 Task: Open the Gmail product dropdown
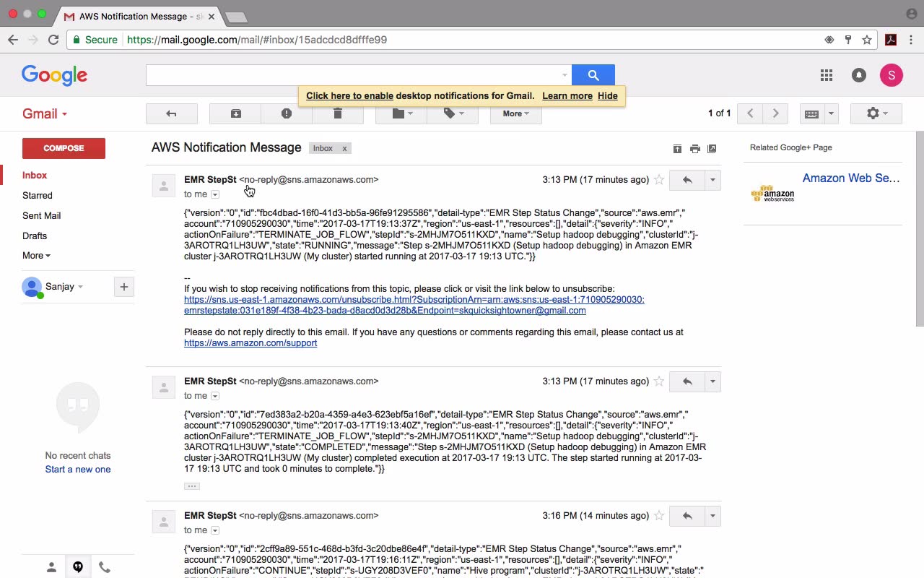click(45, 114)
